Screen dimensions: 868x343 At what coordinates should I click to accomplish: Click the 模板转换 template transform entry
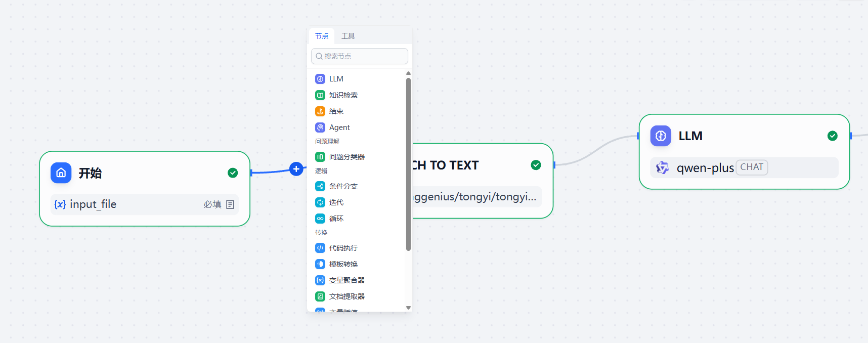[x=343, y=264]
